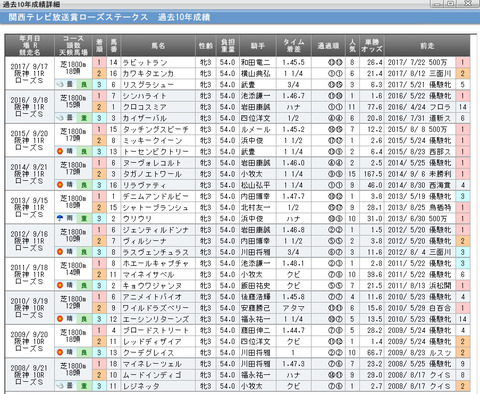
Task: Click the 年月日 場R 競走名 column header
Action: coord(30,46)
